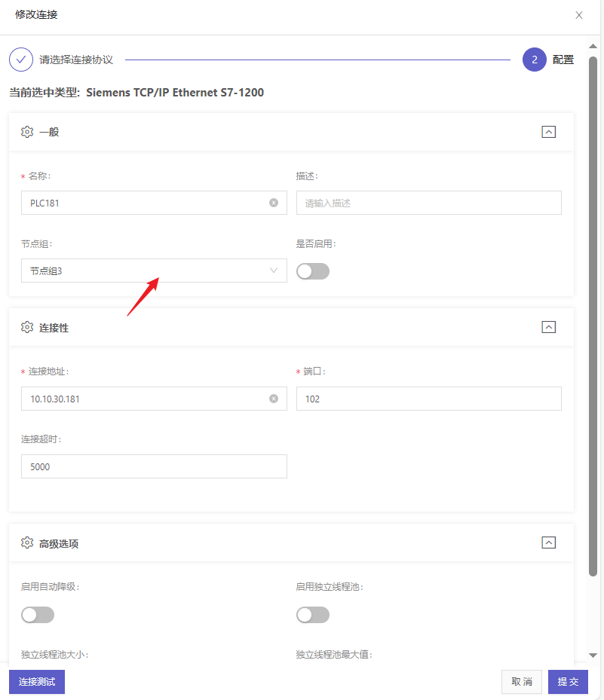
Task: Click the 独立线程池大小 label
Action: click(x=54, y=655)
